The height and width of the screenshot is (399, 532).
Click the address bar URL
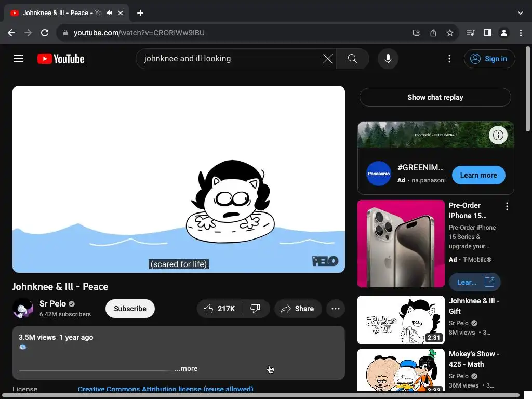pos(139,33)
